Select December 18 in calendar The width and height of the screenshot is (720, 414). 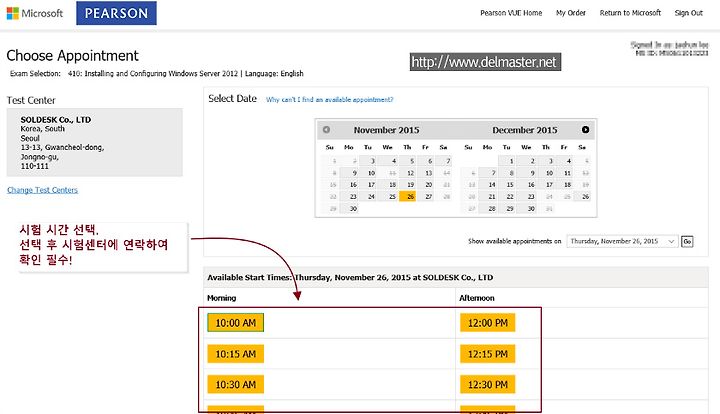pos(565,185)
